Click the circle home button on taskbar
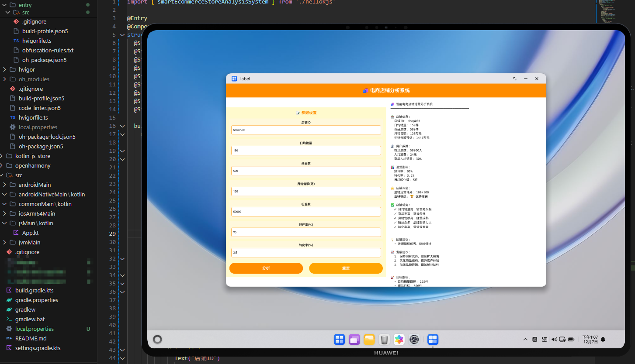Screen dimensions: 635x364 [158, 340]
